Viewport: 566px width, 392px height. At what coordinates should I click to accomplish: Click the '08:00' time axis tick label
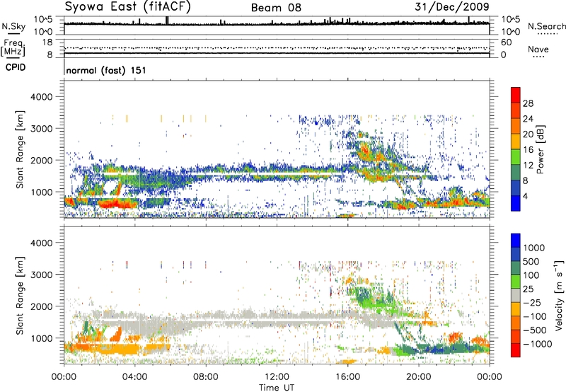(x=206, y=377)
